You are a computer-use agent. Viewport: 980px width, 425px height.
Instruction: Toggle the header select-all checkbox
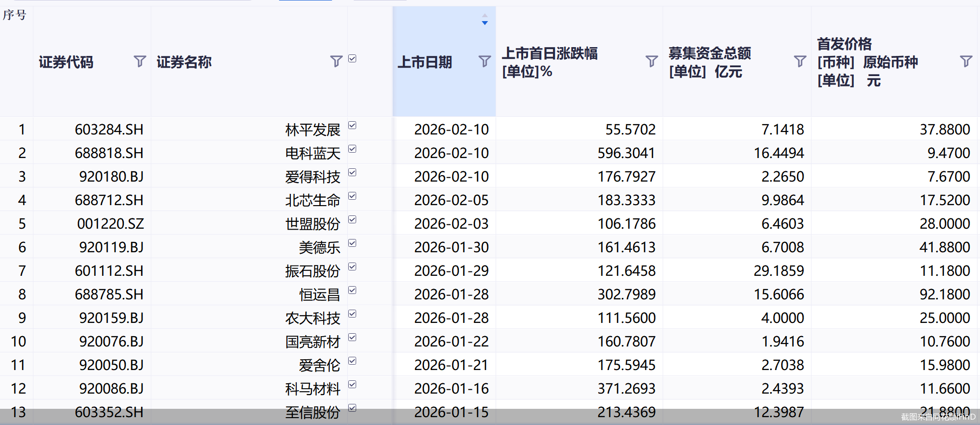(352, 59)
